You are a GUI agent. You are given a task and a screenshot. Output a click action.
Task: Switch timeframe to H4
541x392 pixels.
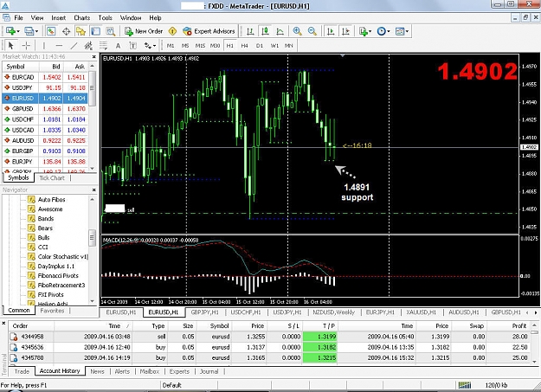coord(245,46)
